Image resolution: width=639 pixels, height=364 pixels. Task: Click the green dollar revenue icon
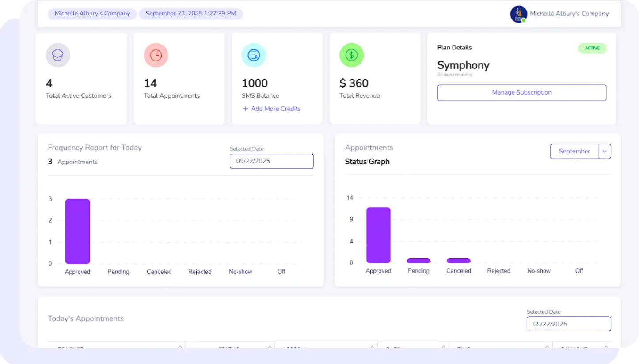click(351, 55)
